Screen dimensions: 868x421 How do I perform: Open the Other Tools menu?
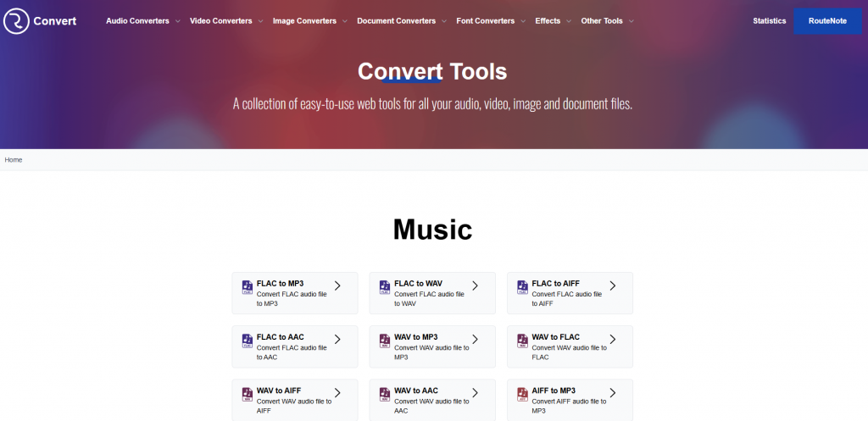click(x=607, y=21)
